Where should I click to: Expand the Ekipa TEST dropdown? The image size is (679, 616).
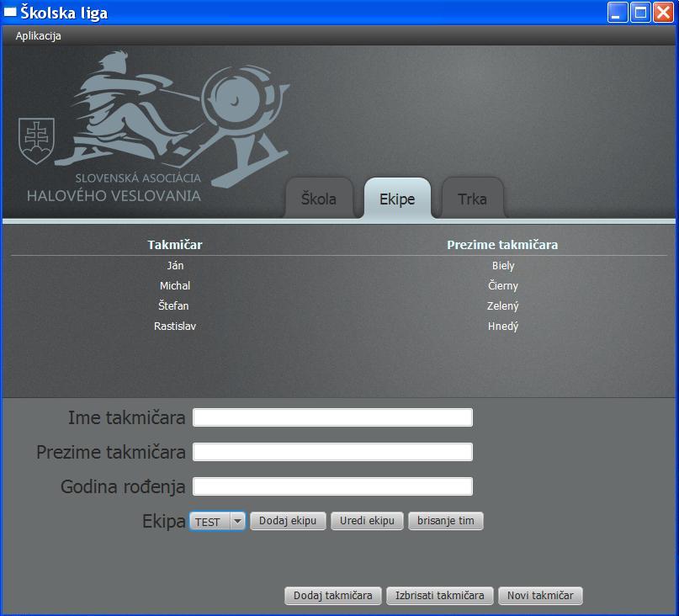217,521
